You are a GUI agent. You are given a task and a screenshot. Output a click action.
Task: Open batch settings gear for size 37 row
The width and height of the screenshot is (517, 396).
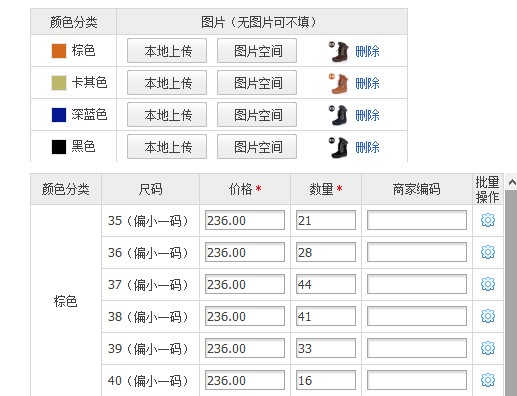(x=488, y=284)
